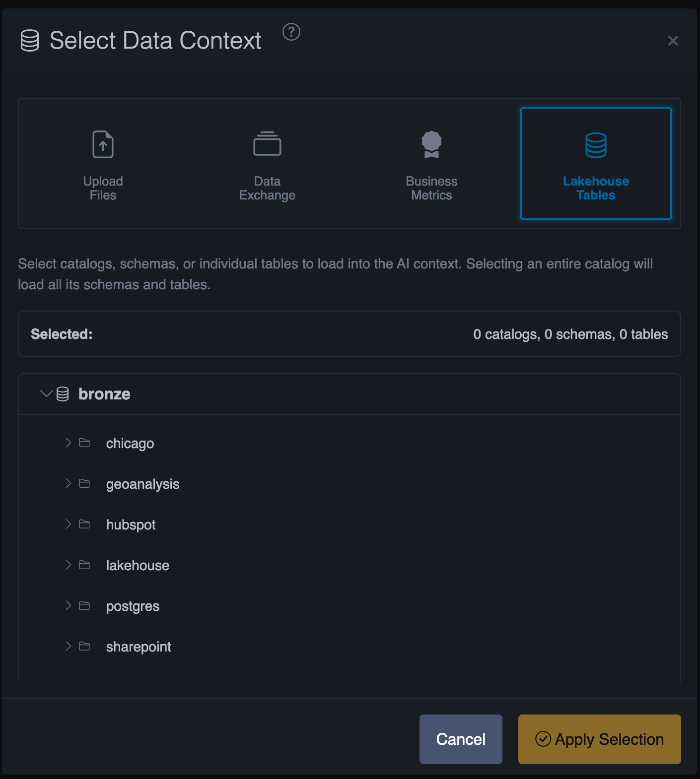700x779 pixels.
Task: Click the Selected counts summary bar
Action: (349, 334)
